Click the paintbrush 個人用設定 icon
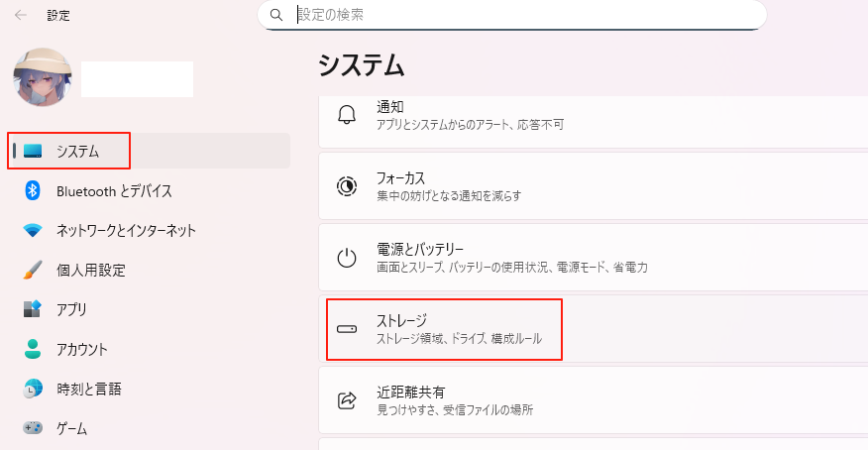 [33, 270]
